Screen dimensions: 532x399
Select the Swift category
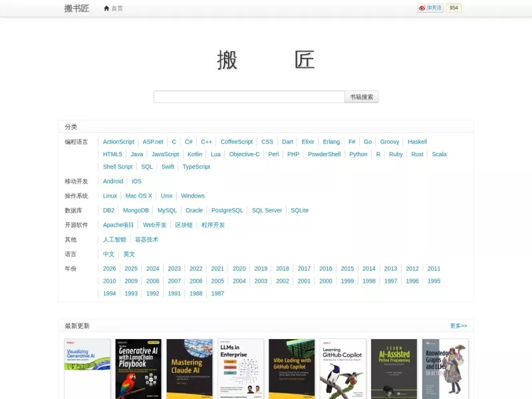[x=168, y=167]
